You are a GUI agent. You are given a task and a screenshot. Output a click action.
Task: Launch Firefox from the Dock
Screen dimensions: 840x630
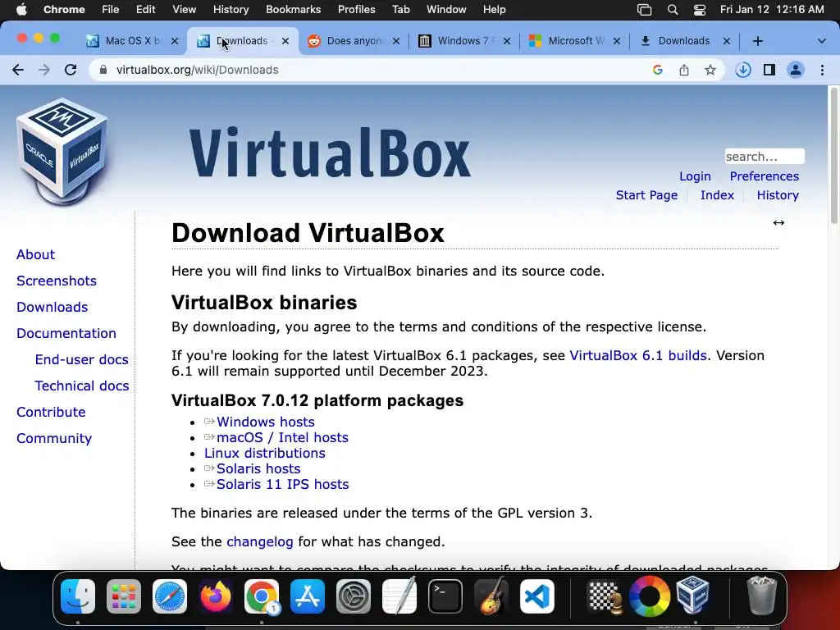(x=216, y=596)
